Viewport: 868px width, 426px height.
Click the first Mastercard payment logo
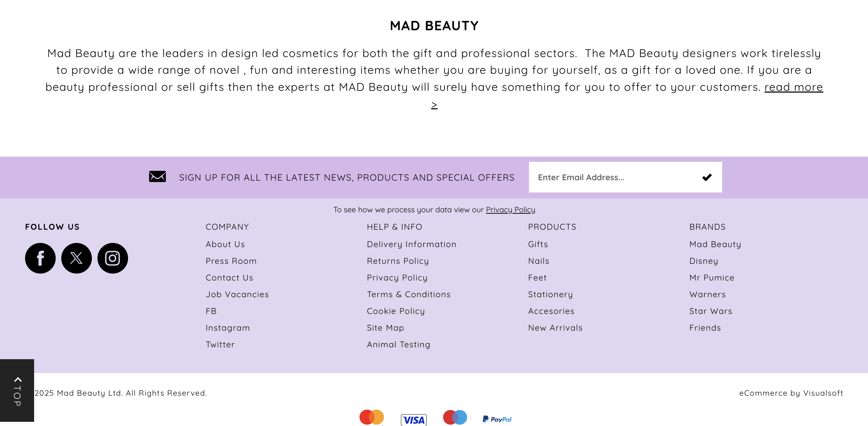372,417
